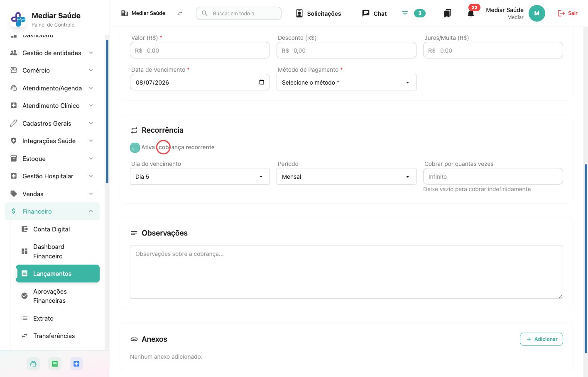The width and height of the screenshot is (588, 377).
Task: Open the filter icon with badge 3
Action: [x=405, y=13]
